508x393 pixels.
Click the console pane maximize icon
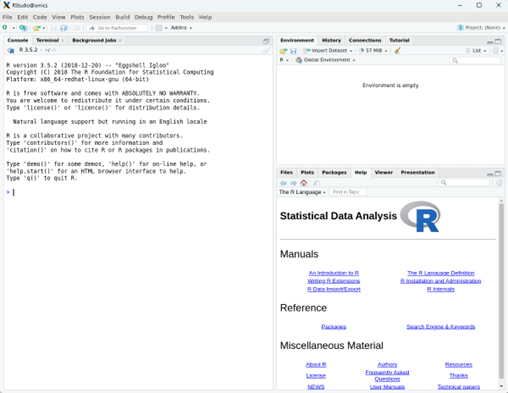[x=266, y=41]
